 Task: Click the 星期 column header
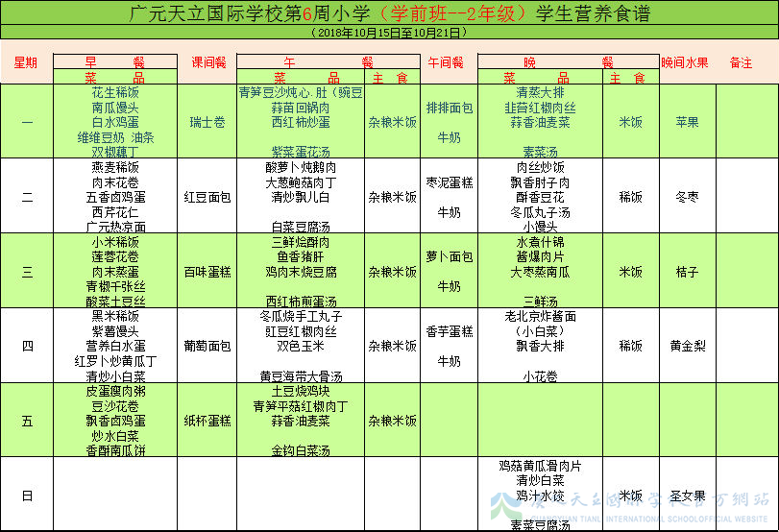point(26,62)
